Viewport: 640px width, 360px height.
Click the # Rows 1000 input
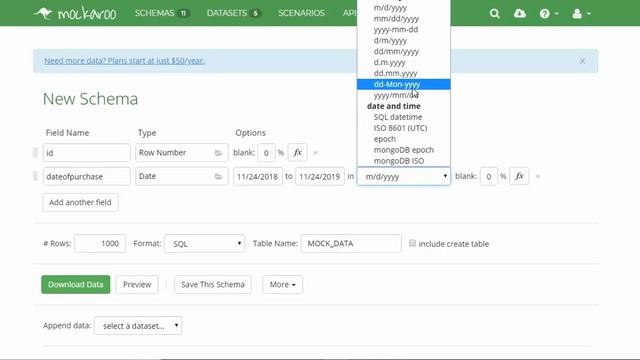point(100,244)
